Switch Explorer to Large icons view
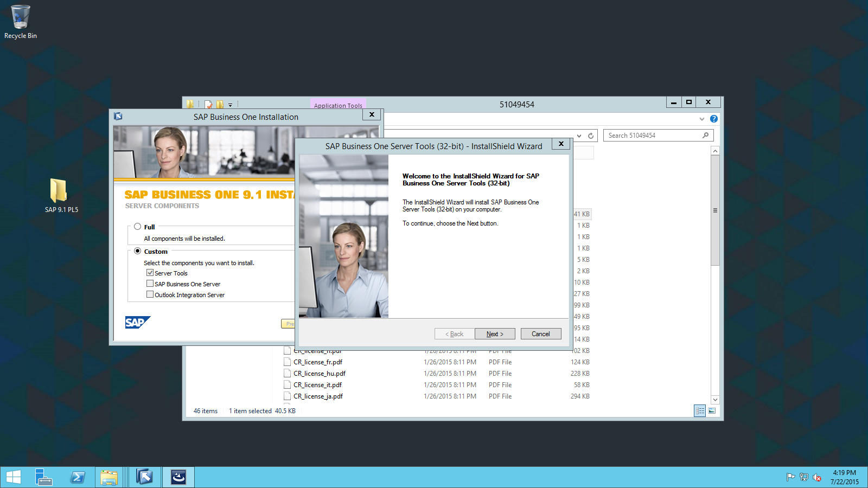868x488 pixels. [712, 411]
